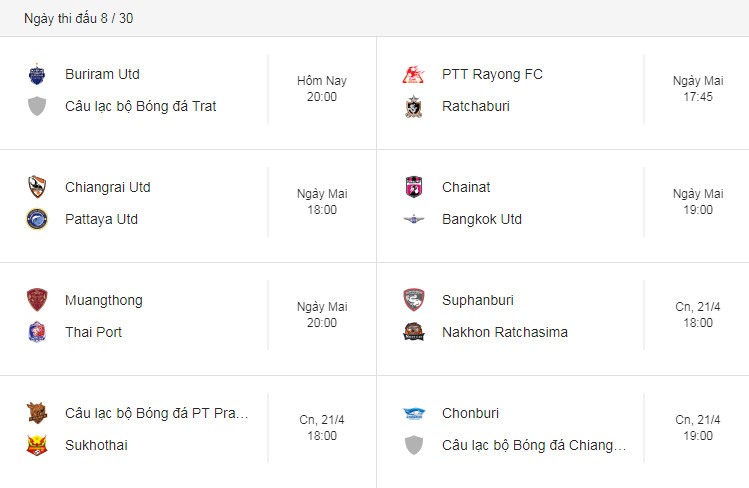Click the gray placeholder crest below Chonburi

coord(414,445)
